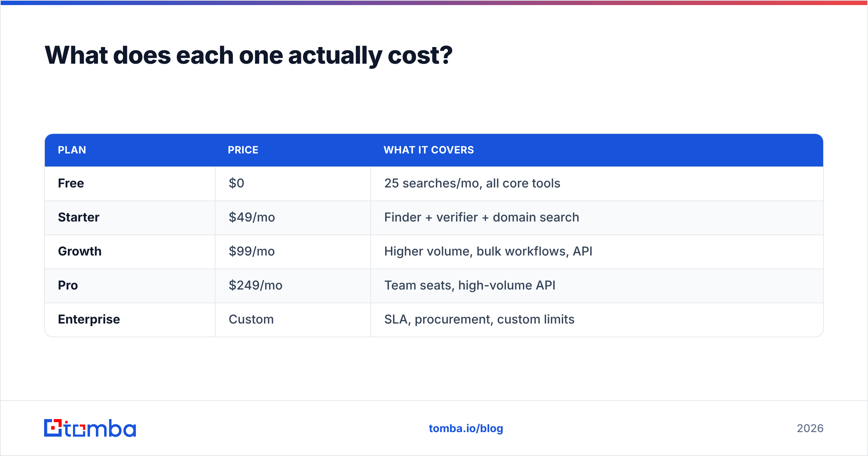Open the tomba.io/blog link

click(466, 428)
